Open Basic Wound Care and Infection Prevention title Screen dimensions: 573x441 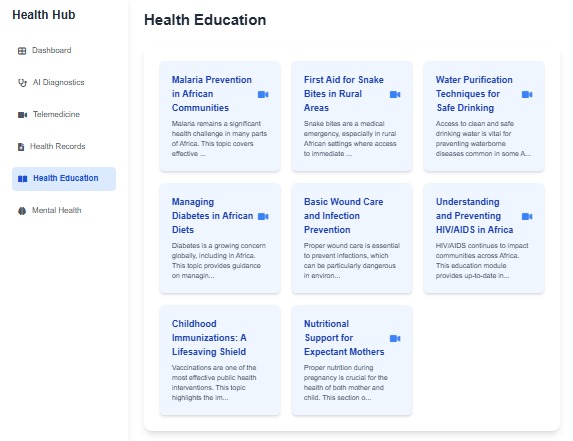(x=344, y=216)
